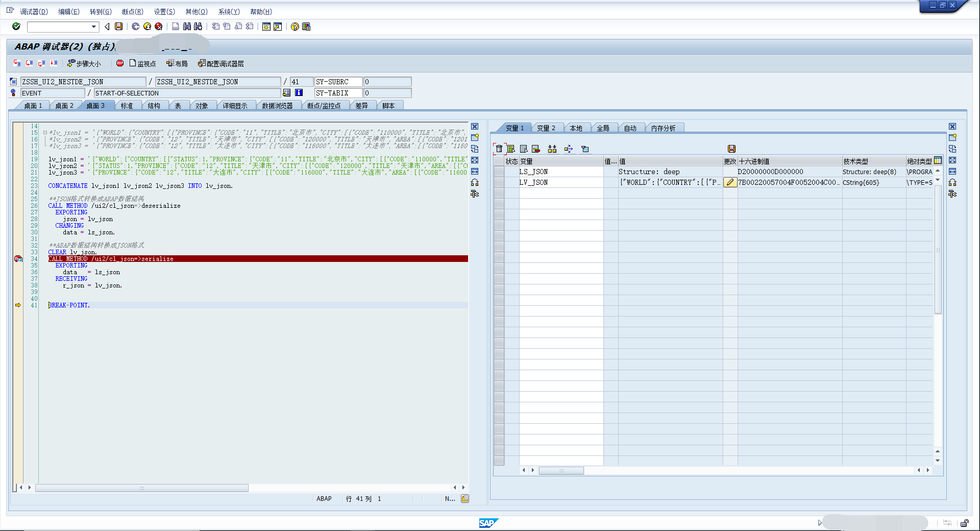Close the variables tool with X icon

pyautogui.click(x=952, y=127)
